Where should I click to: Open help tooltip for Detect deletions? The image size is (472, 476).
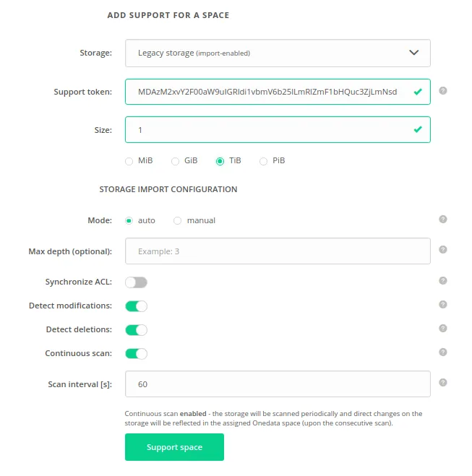[x=443, y=329]
